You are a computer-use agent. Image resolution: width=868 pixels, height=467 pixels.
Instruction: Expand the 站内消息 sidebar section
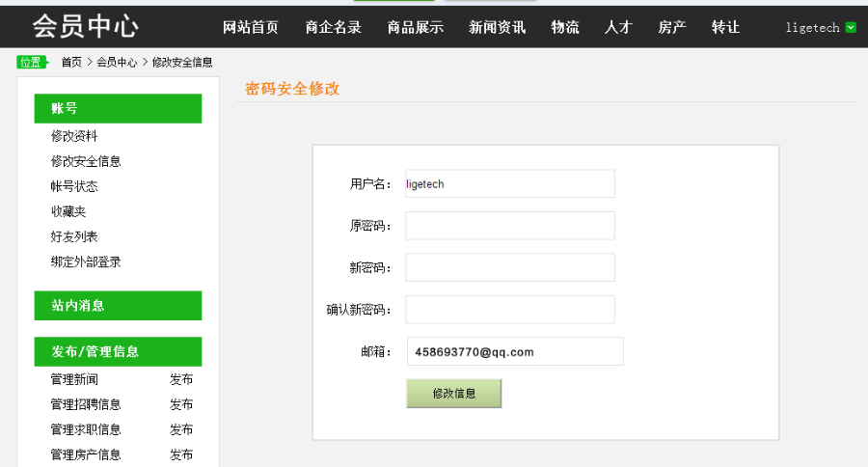pos(118,306)
